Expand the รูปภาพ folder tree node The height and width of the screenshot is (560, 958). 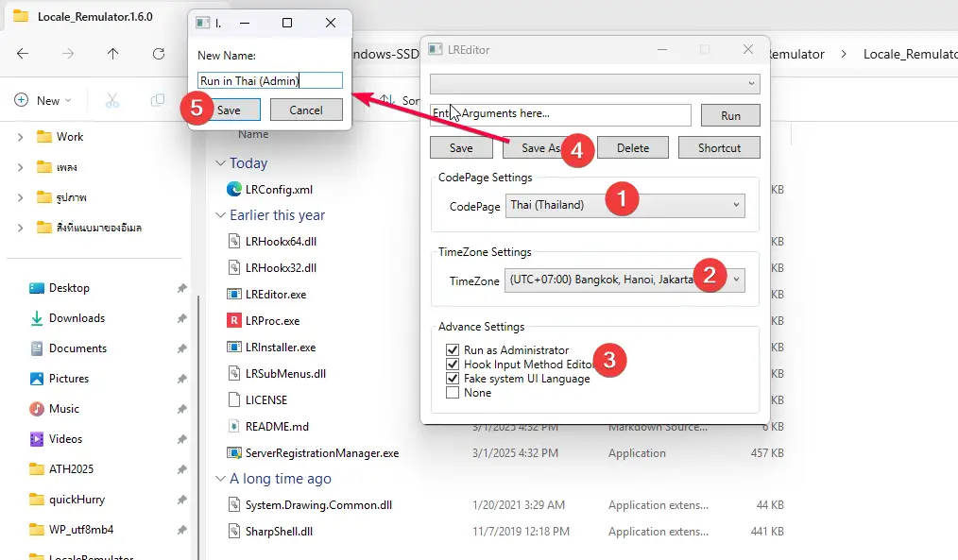coord(20,197)
